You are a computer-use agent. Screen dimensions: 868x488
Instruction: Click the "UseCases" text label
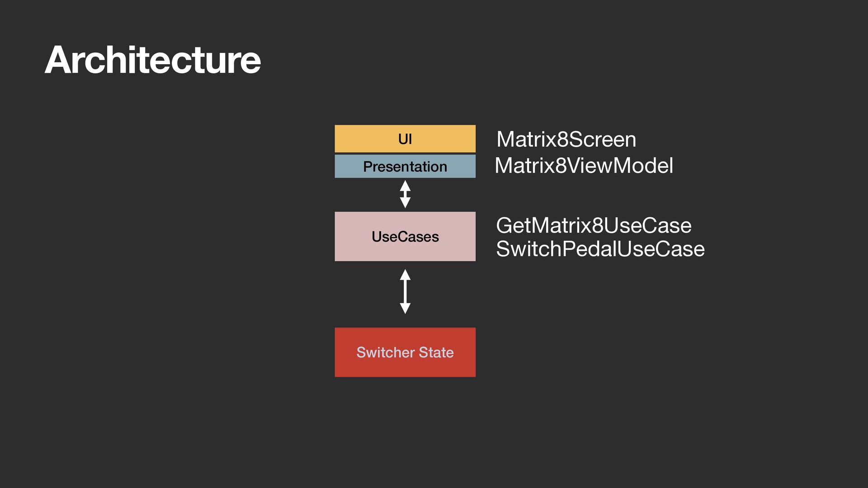pos(405,236)
